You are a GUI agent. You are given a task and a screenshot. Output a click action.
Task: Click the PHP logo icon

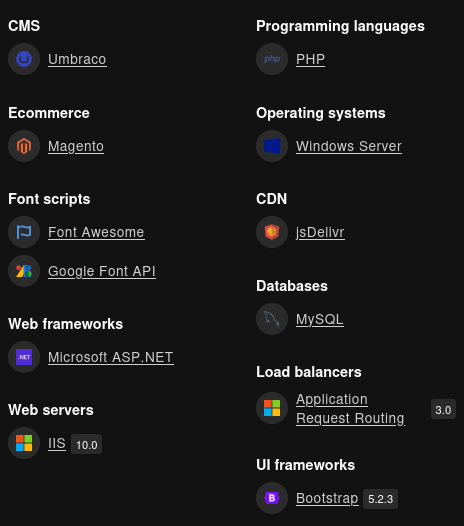[272, 59]
